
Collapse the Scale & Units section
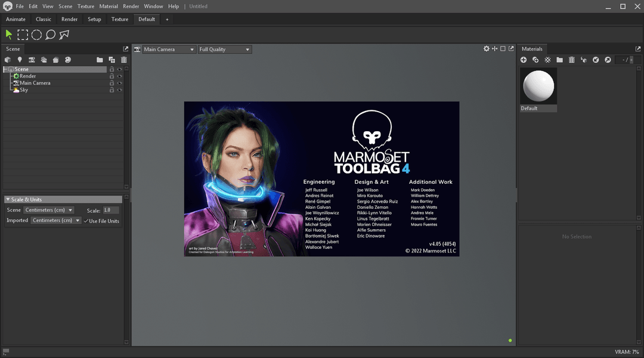point(8,199)
